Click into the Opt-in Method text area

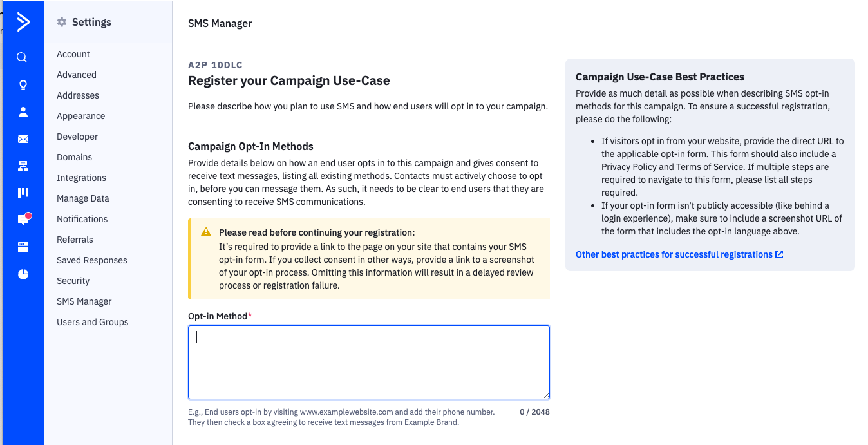368,362
